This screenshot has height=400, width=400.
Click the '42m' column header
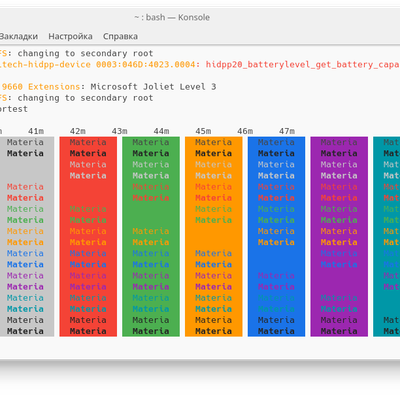click(78, 131)
